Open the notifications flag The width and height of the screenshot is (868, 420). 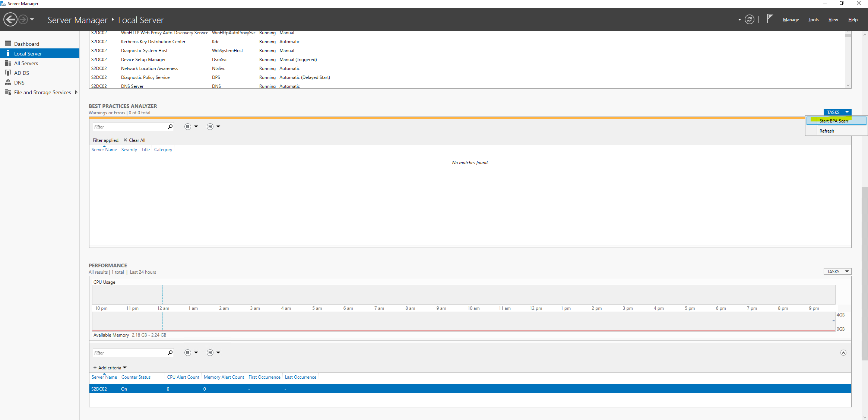point(770,19)
